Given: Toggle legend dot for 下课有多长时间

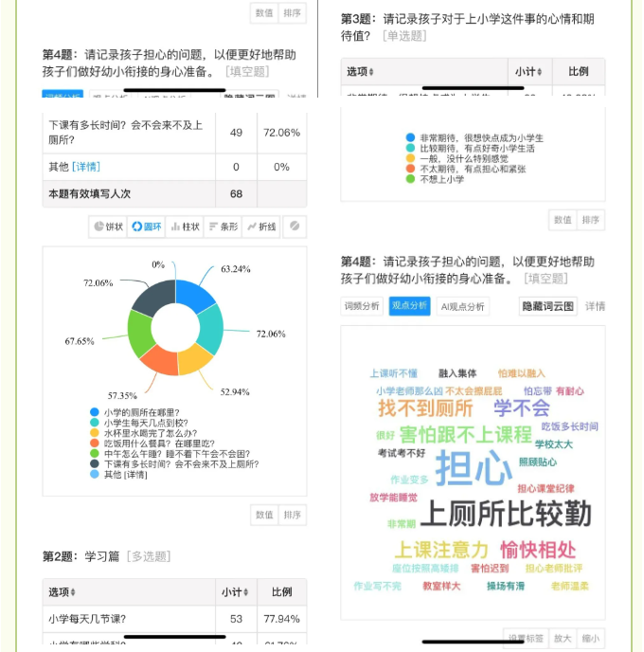Looking at the screenshot, I should coord(95,463).
